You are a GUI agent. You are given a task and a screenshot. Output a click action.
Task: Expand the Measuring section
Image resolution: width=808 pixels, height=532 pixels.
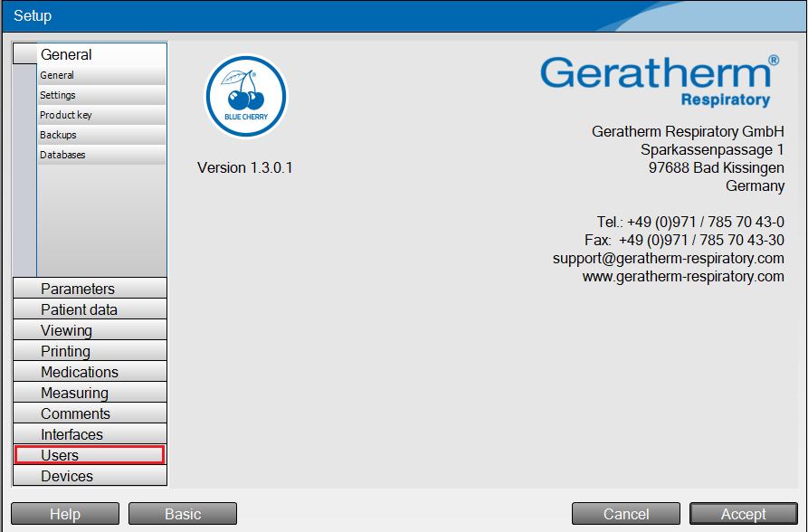(x=90, y=393)
